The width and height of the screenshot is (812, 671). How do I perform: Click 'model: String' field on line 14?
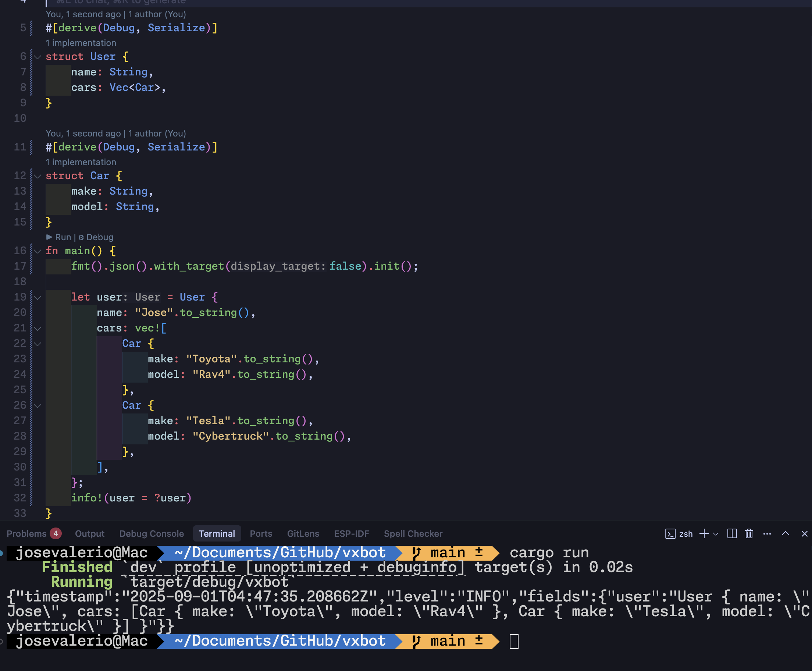(113, 206)
